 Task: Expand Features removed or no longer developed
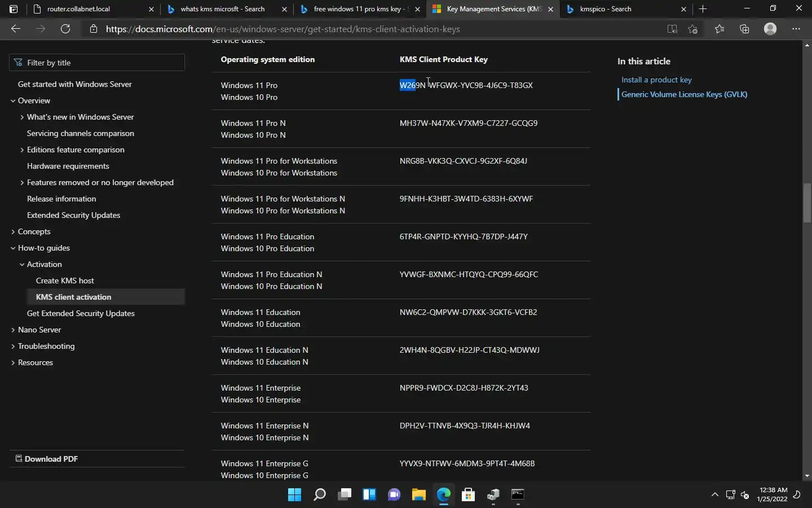(x=21, y=183)
